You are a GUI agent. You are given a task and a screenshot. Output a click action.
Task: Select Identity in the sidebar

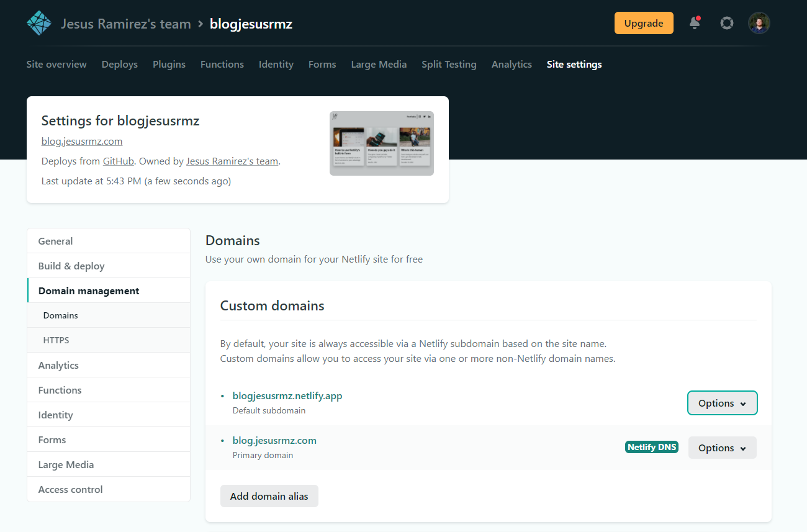(x=109, y=415)
